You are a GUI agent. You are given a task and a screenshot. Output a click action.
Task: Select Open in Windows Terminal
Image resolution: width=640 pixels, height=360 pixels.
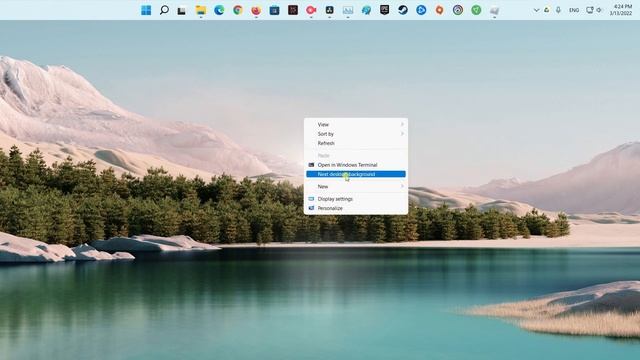coord(356,165)
